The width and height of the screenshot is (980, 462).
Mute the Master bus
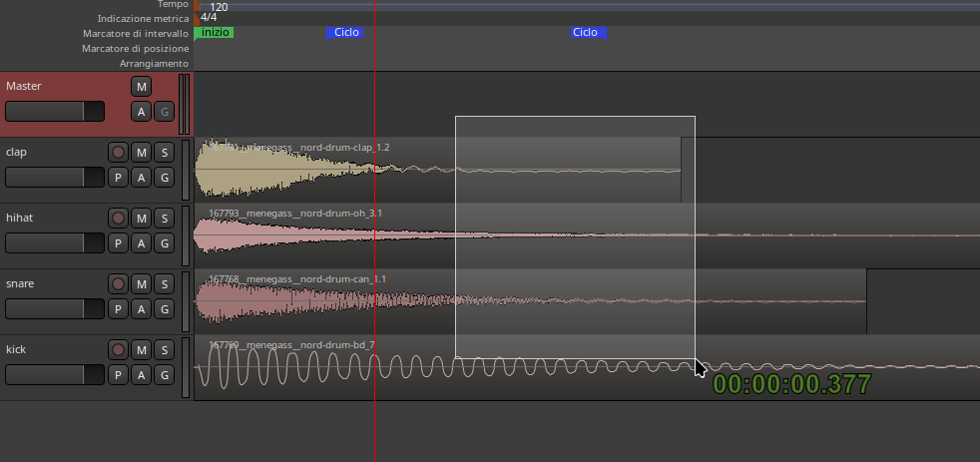142,87
